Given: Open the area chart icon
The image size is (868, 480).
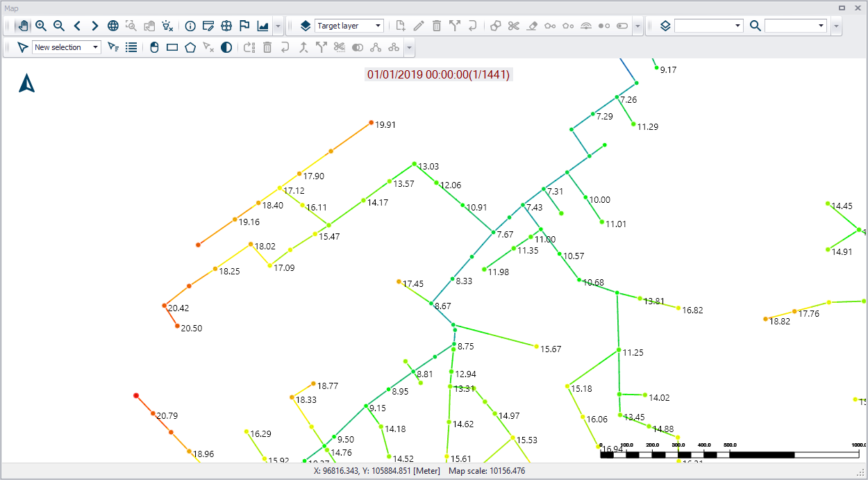Looking at the screenshot, I should tap(262, 26).
